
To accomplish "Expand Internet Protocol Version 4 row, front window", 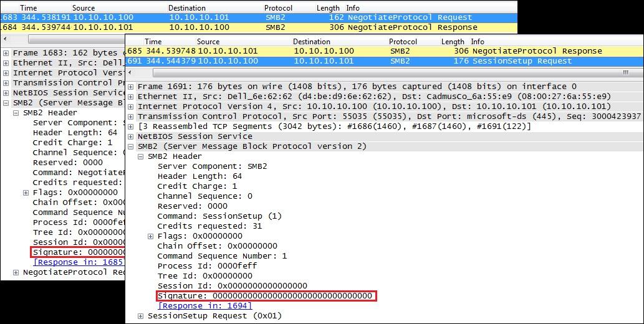I will [x=130, y=107].
